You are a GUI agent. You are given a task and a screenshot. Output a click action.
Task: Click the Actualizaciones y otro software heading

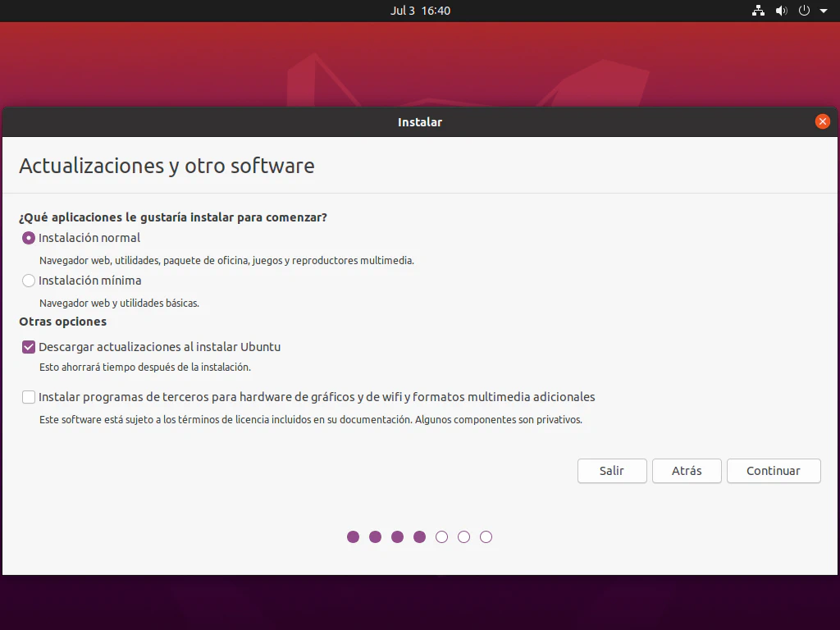coord(167,166)
